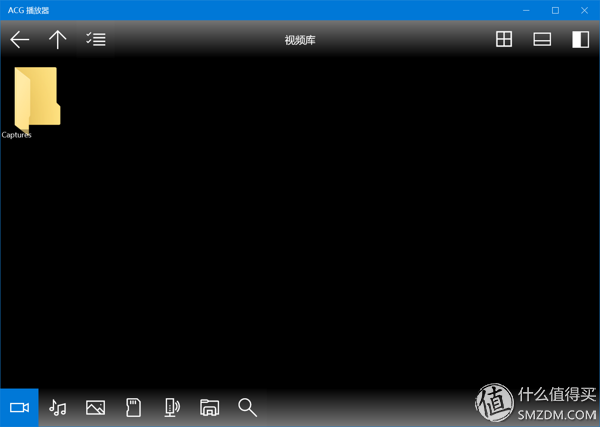
Task: Go up one folder level
Action: (57, 40)
